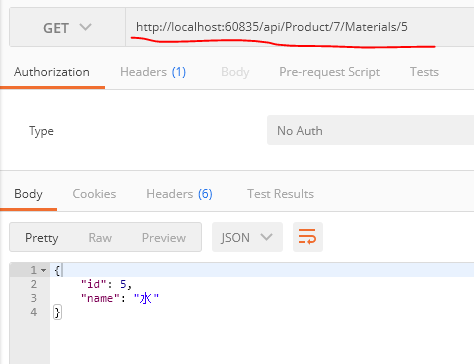Viewport: 474px width, 364px height.
Task: Toggle the orange wrap lines icon
Action: [307, 237]
